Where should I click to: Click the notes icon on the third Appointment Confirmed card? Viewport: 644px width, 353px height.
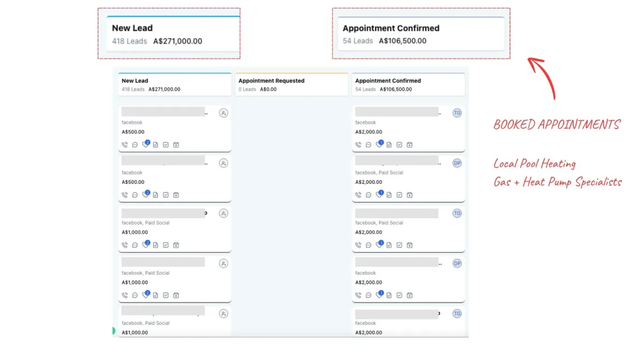389,245
